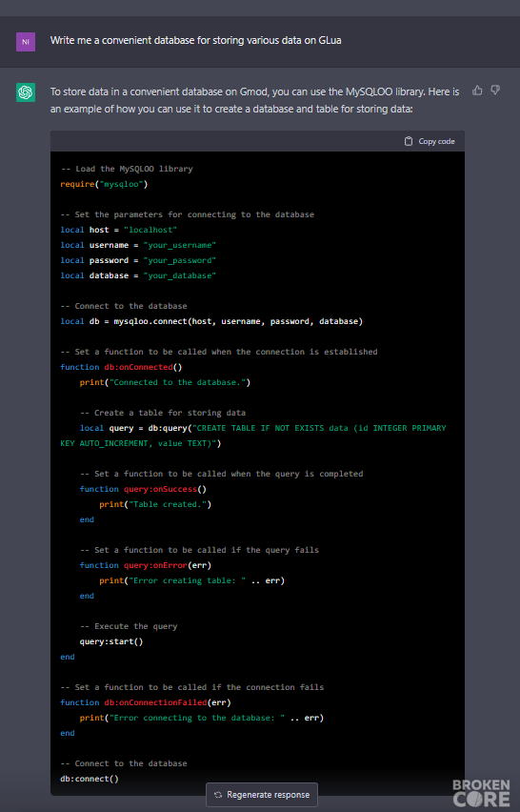Click the CREATE TABLE IF NOT EXISTS query

(x=253, y=436)
